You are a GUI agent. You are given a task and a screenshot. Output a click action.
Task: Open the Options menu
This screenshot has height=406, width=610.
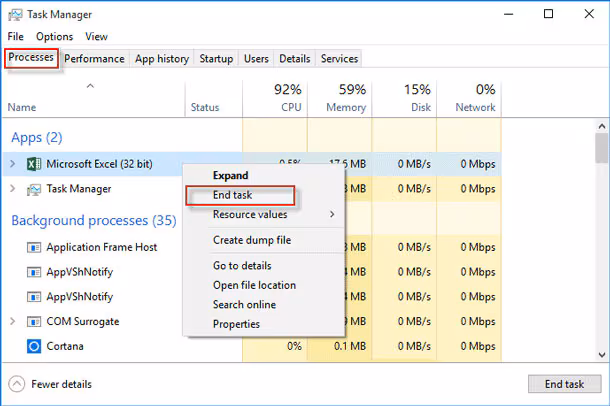(55, 37)
